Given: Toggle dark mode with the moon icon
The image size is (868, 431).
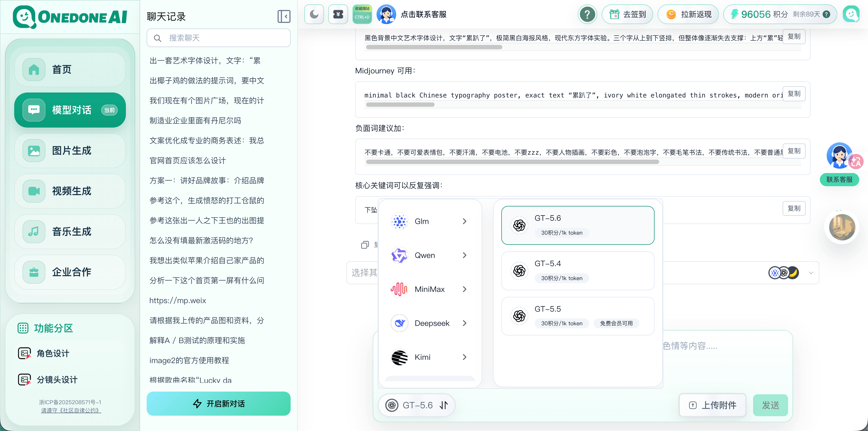Looking at the screenshot, I should tap(314, 14).
